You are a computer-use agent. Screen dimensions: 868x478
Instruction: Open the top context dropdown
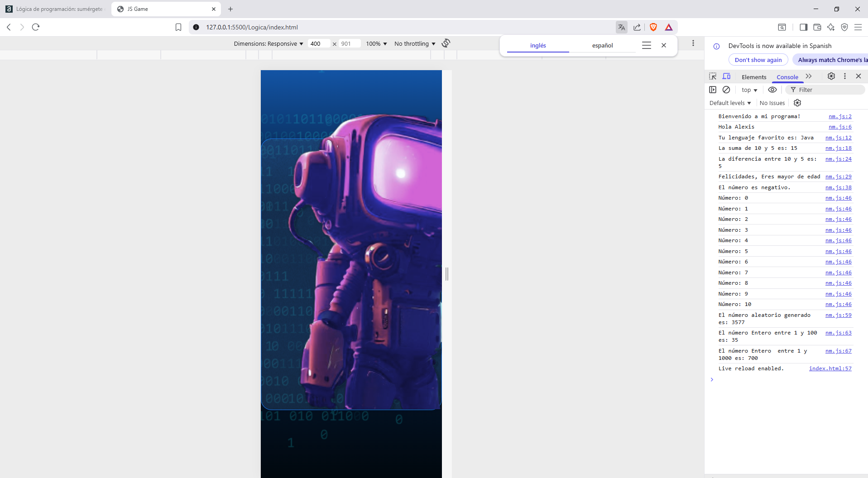pos(749,90)
